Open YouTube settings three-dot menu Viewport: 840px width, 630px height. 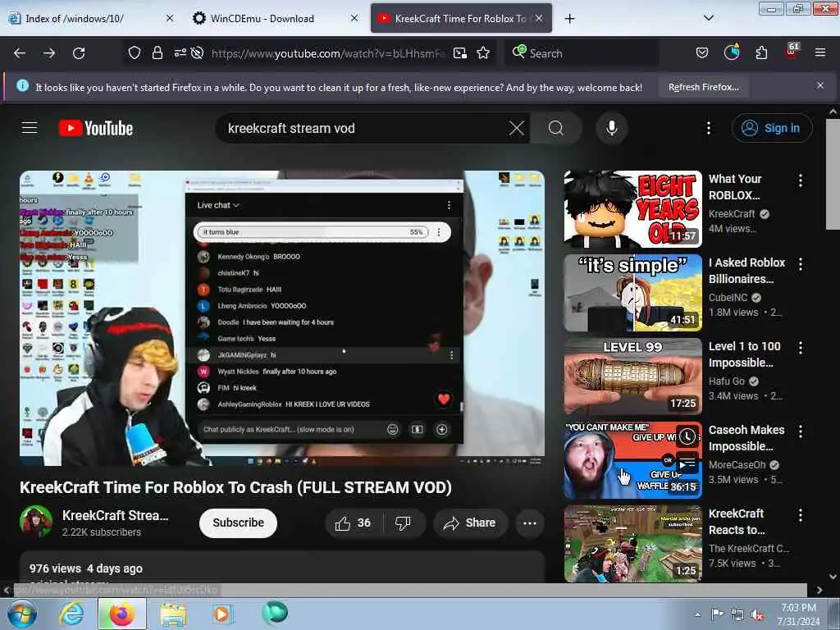(708, 128)
